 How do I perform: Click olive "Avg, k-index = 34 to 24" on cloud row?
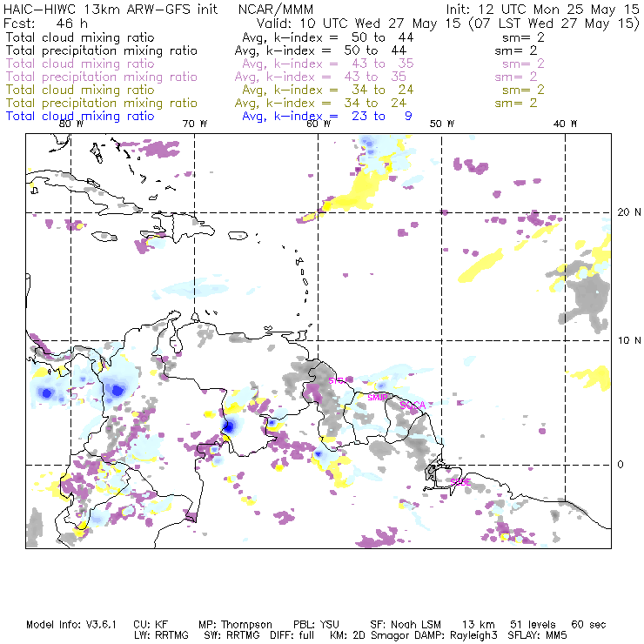pos(328,91)
